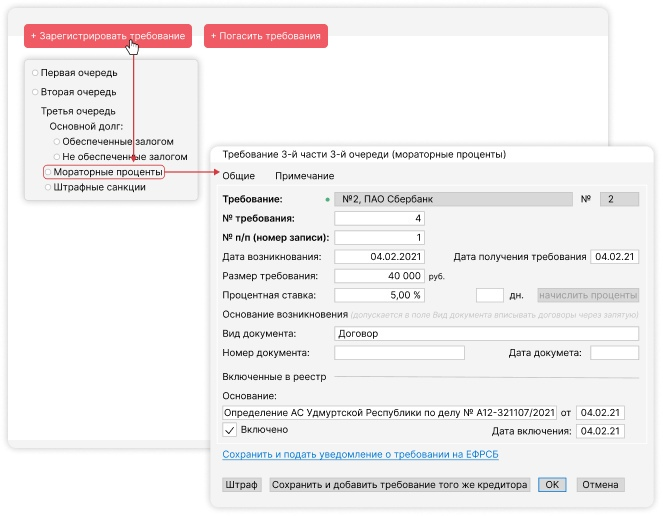The height and width of the screenshot is (516, 663).
Task: Click the Штраф button
Action: click(x=241, y=485)
